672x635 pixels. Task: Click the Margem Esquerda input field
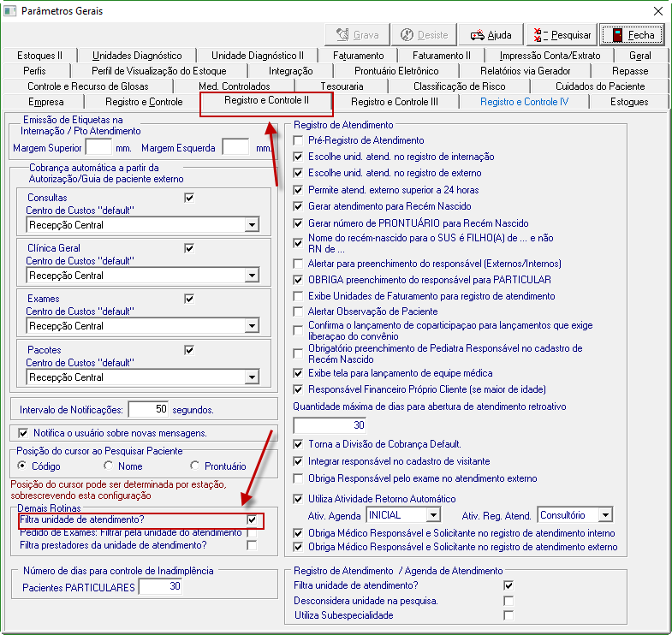click(235, 148)
